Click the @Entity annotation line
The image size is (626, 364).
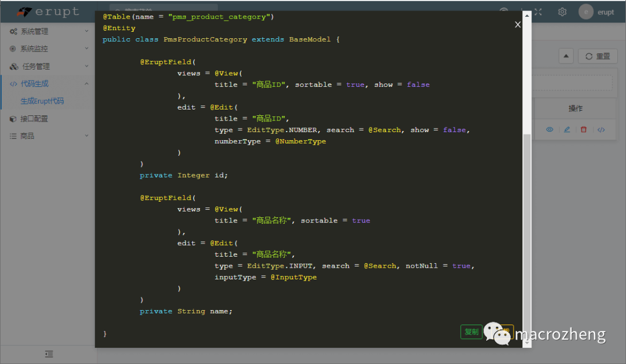point(119,28)
